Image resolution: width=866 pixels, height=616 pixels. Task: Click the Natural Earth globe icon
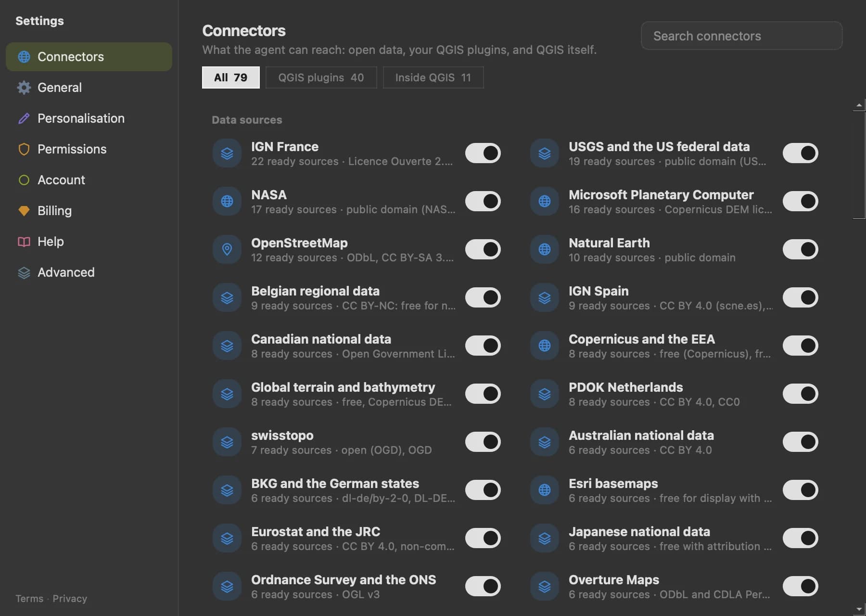545,249
